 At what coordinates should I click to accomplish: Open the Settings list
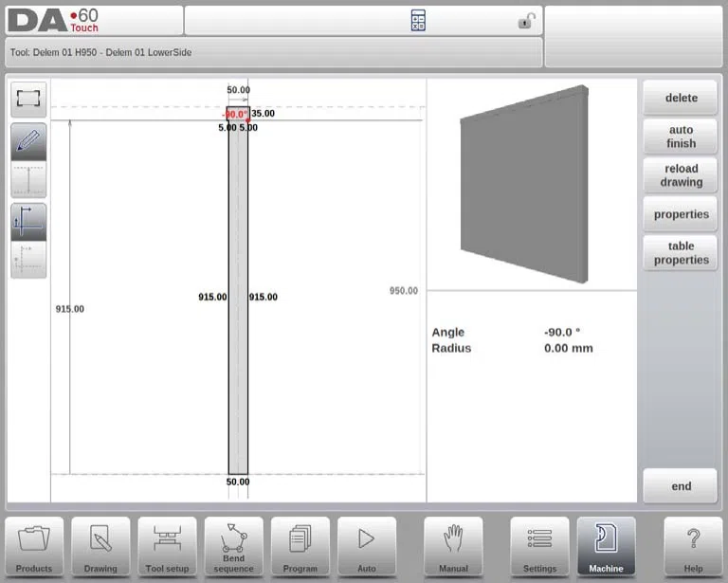539,546
